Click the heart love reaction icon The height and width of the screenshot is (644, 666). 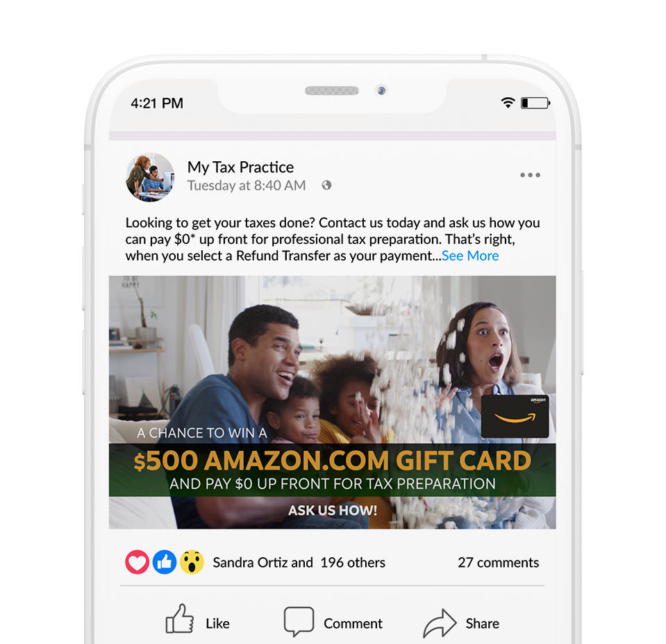(x=138, y=562)
